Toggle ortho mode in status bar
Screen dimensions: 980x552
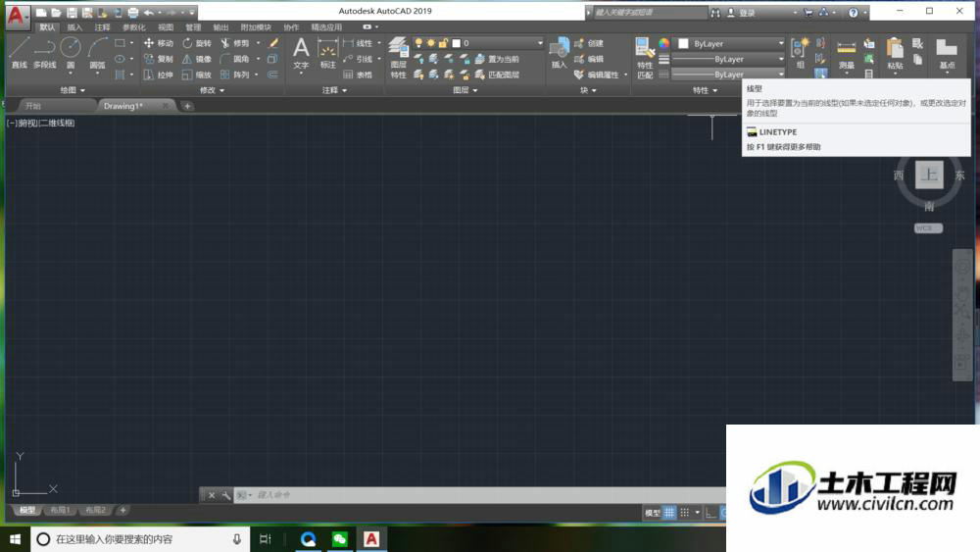(711, 513)
